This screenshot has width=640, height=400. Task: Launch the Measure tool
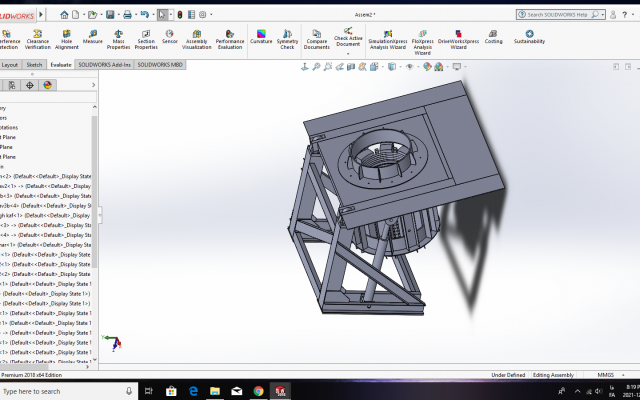[93, 37]
